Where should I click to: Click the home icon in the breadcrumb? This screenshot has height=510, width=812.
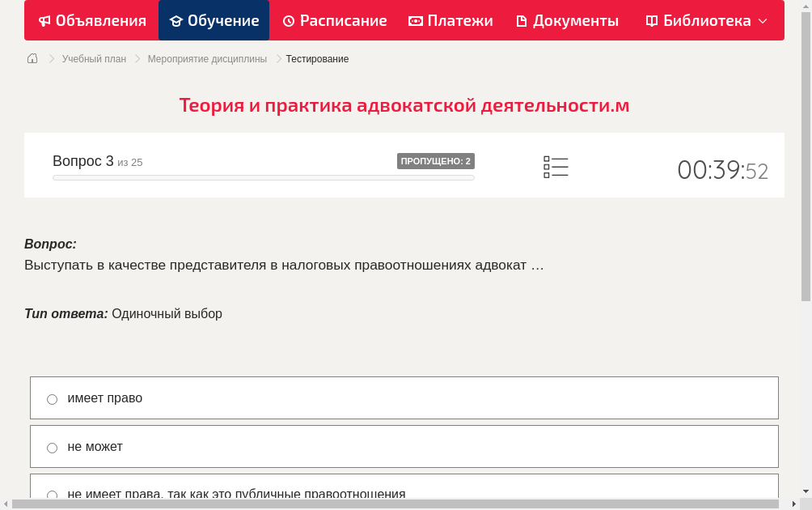[32, 58]
